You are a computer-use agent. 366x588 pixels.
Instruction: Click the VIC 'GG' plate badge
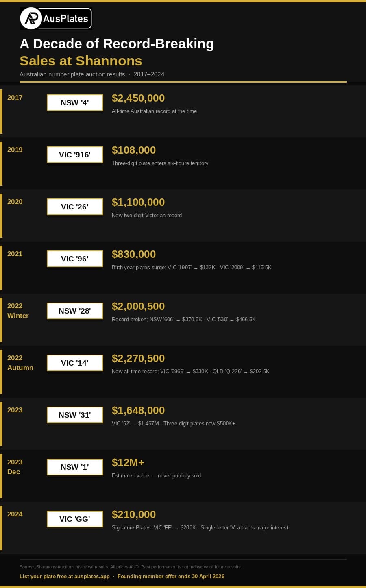pos(75,519)
